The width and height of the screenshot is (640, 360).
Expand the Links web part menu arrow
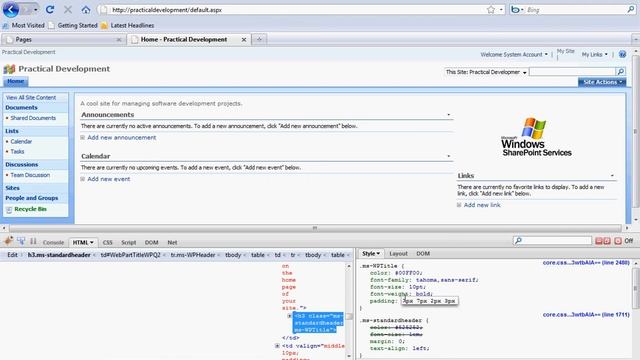tap(612, 176)
